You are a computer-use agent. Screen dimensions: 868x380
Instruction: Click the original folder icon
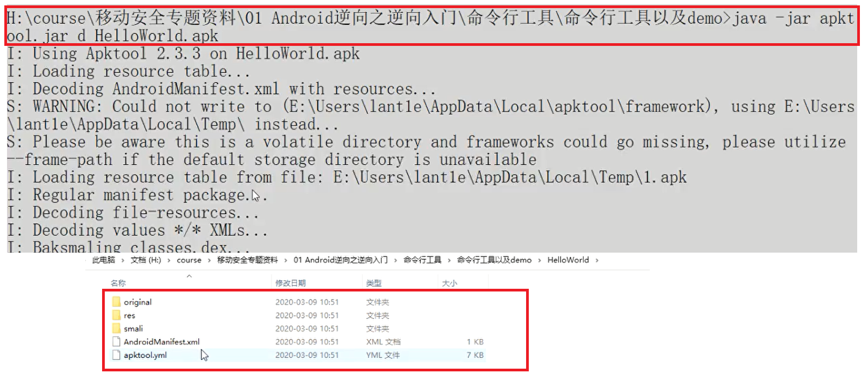coord(116,302)
